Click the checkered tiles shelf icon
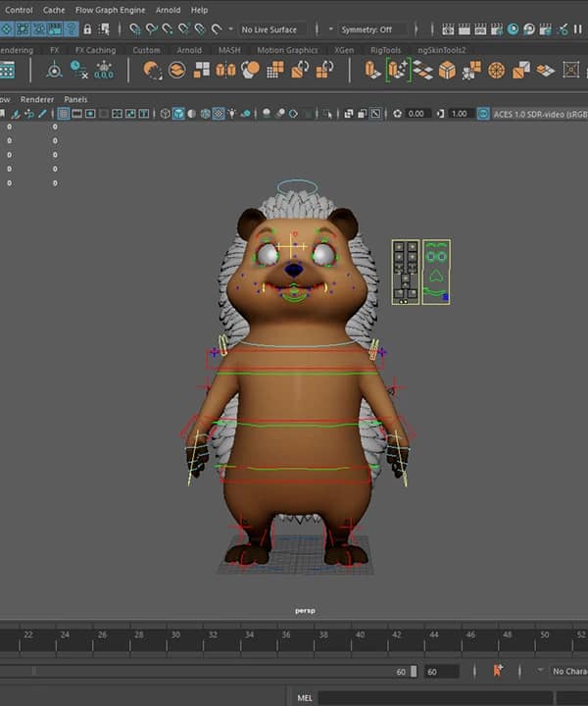Image resolution: width=588 pixels, height=706 pixels. click(x=423, y=71)
